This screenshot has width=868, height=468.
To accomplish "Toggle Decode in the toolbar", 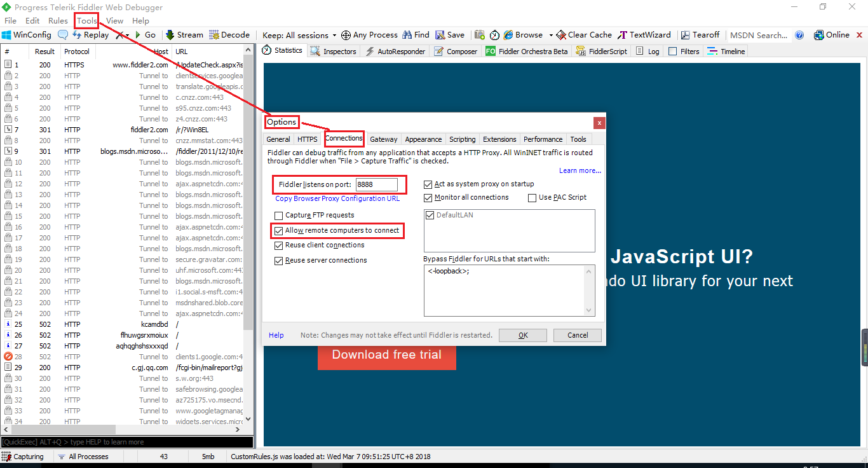I will pyautogui.click(x=229, y=35).
